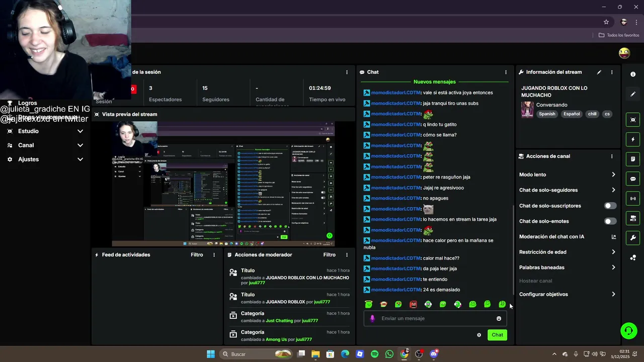Toggle Chat de solo-emotes switch
The image size is (644, 362).
pos(610,221)
